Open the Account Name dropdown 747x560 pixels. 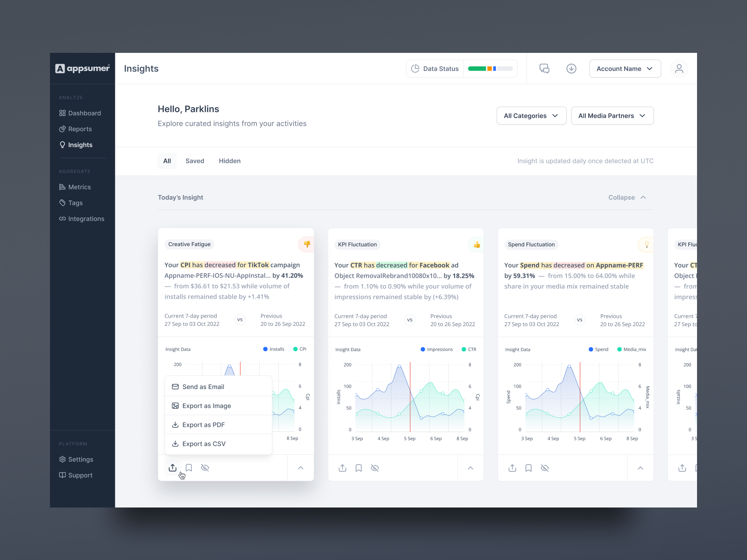pyautogui.click(x=625, y=69)
